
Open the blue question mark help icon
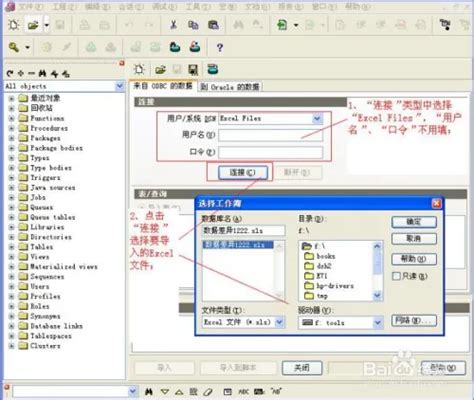coord(220,48)
